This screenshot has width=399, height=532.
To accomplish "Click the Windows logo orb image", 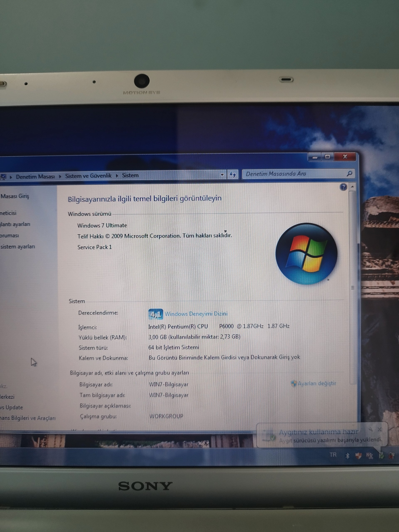I will [306, 254].
